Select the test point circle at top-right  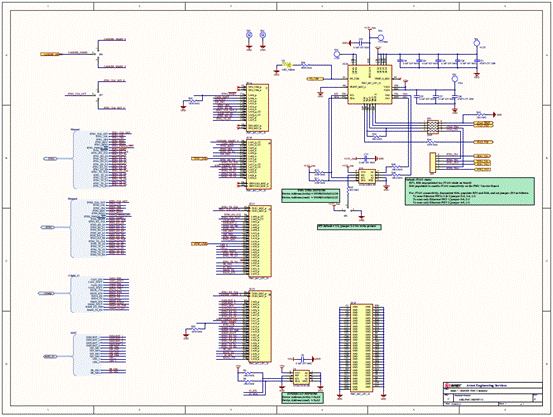point(476,43)
